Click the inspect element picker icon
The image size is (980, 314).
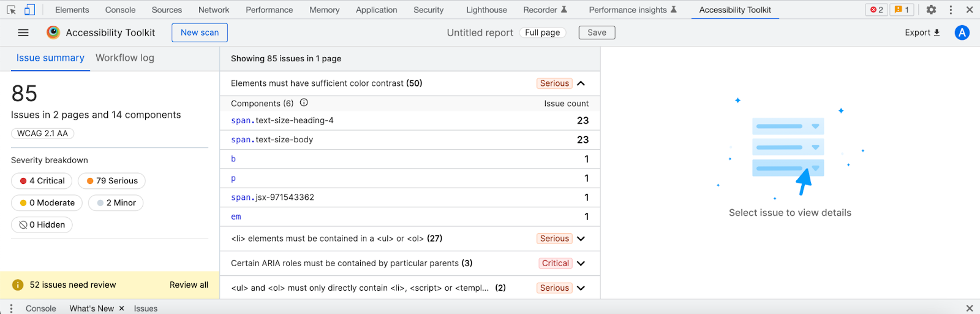(11, 10)
